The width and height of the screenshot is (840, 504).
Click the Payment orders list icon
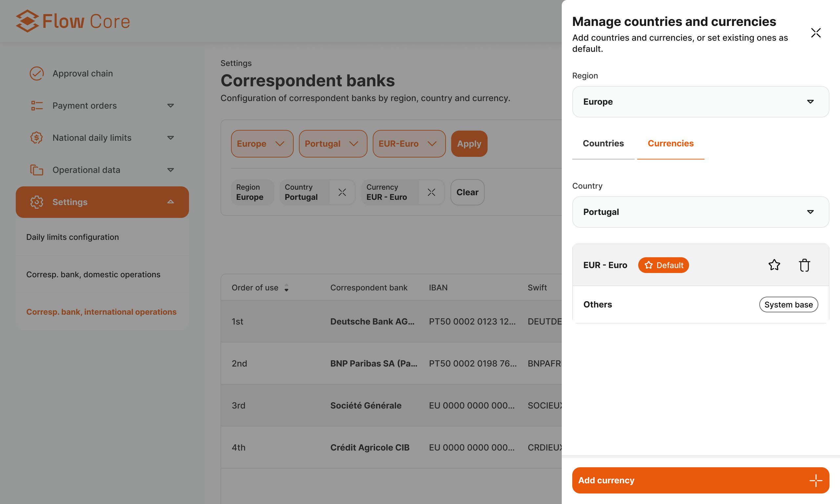[36, 106]
